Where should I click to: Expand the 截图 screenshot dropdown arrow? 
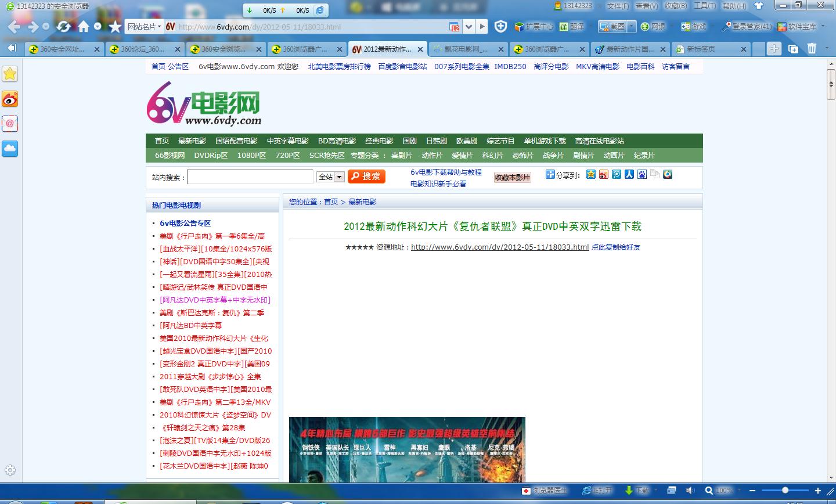coord(632,27)
